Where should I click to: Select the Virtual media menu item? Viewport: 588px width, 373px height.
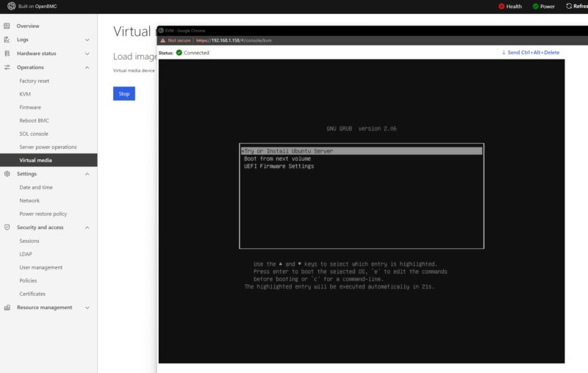pos(49,160)
